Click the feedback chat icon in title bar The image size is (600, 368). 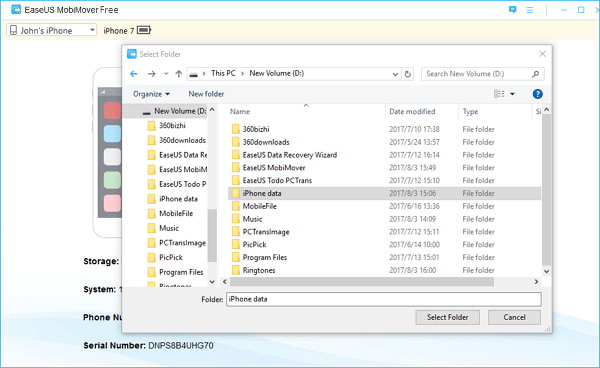click(x=513, y=10)
